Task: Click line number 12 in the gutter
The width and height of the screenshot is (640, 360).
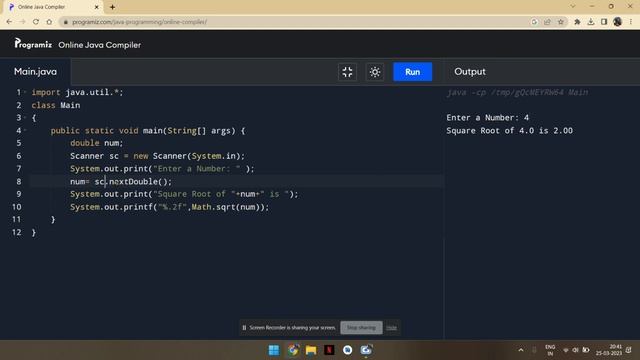Action: (17, 232)
